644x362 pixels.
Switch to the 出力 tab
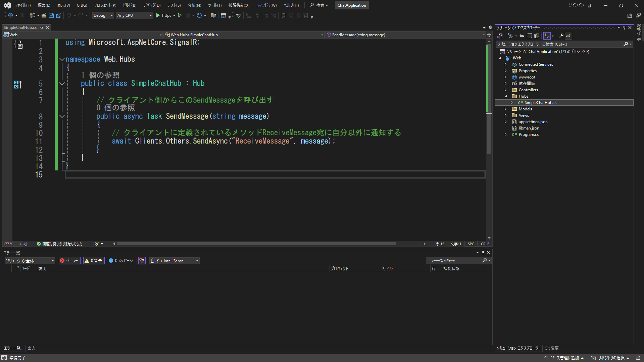point(32,348)
